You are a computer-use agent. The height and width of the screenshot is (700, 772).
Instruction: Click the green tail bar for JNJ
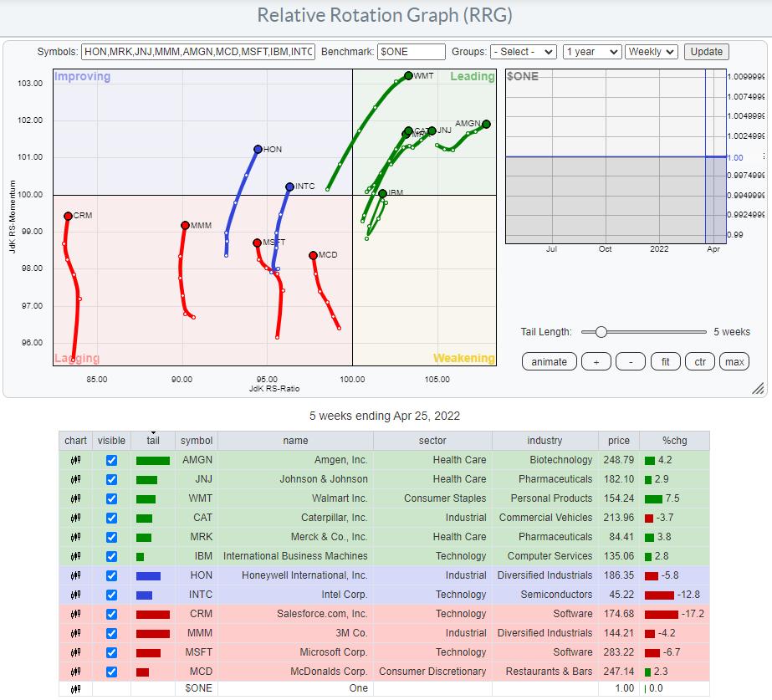pos(146,479)
